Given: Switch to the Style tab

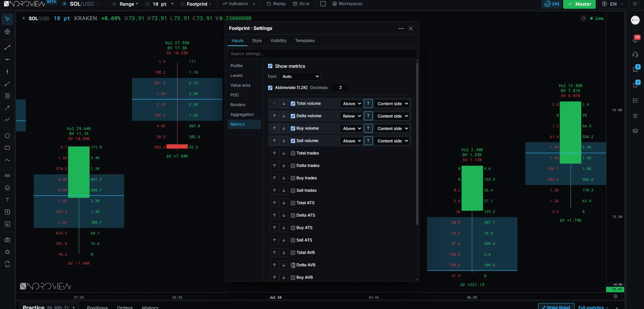Looking at the screenshot, I should (x=257, y=41).
